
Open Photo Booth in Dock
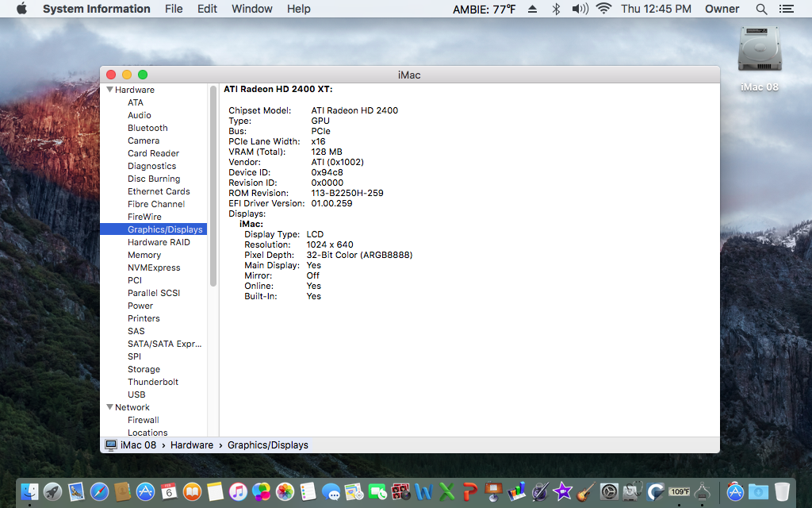coord(400,491)
